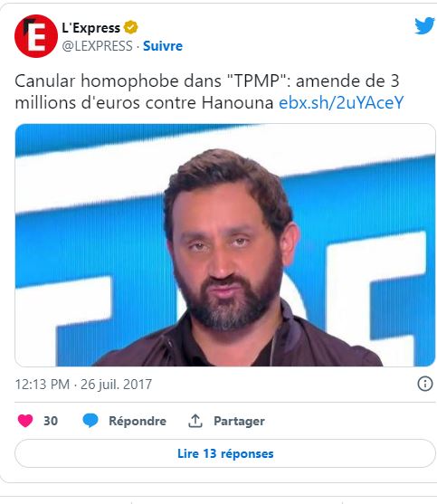Click the blue reply speech bubble icon
Screen dimensions: 437x504
pos(90,421)
